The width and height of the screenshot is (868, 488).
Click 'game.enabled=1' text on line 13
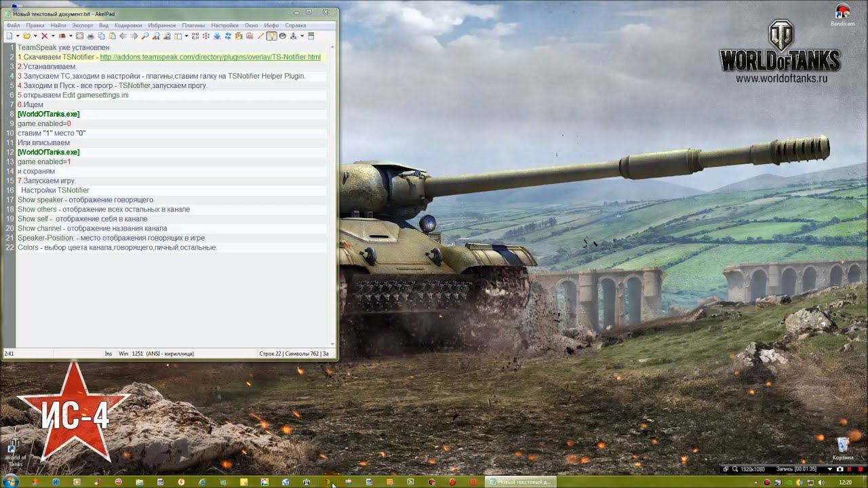(x=44, y=162)
